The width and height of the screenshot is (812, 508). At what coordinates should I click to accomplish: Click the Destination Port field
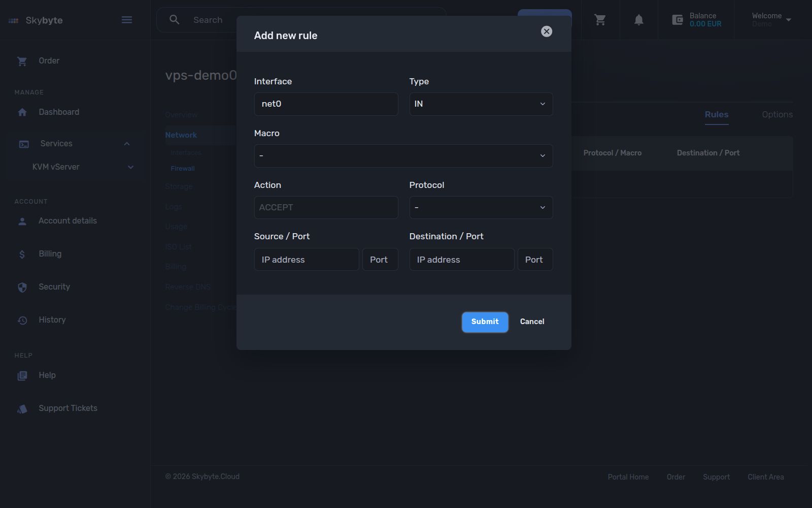[535, 260]
